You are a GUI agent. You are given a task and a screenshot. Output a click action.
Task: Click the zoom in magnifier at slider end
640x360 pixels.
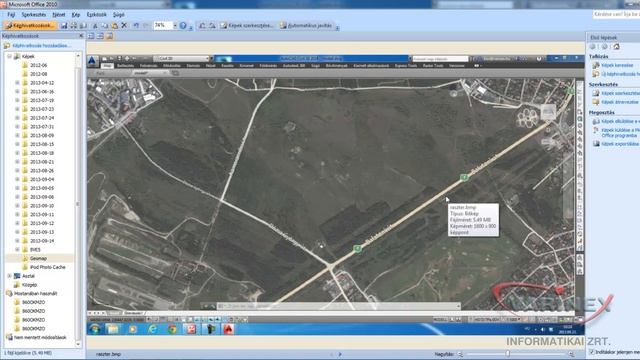click(x=571, y=354)
